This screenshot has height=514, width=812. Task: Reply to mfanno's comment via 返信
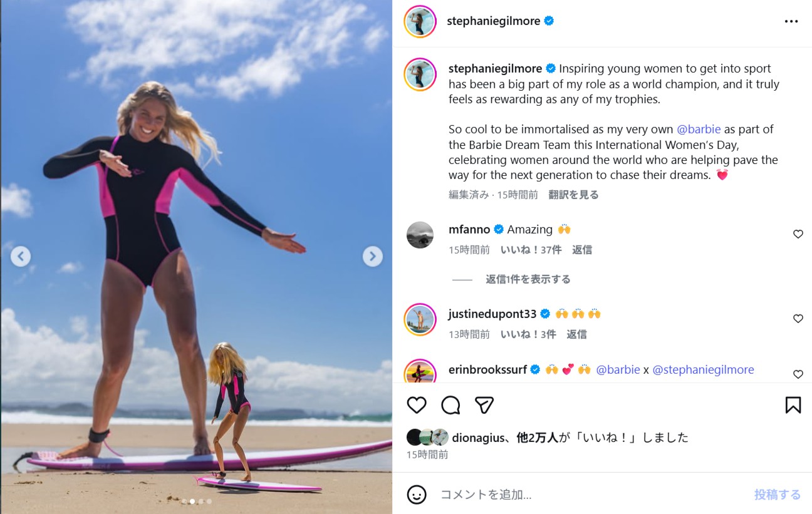tap(581, 250)
